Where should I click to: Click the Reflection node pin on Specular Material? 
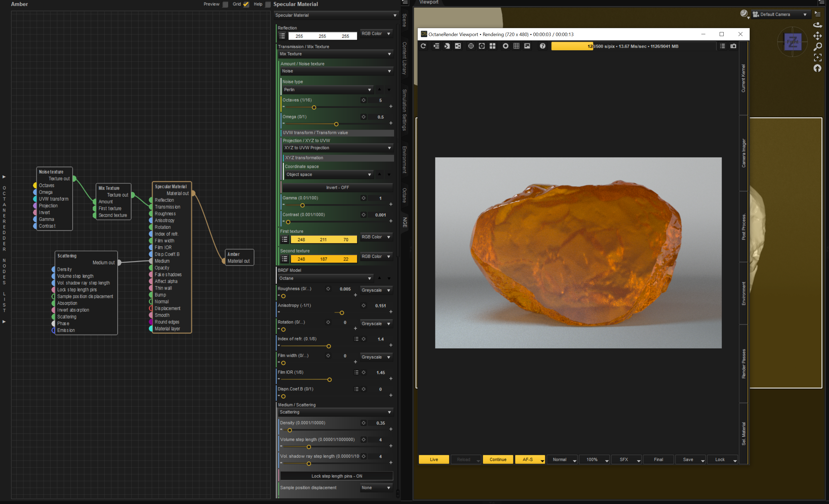click(151, 200)
